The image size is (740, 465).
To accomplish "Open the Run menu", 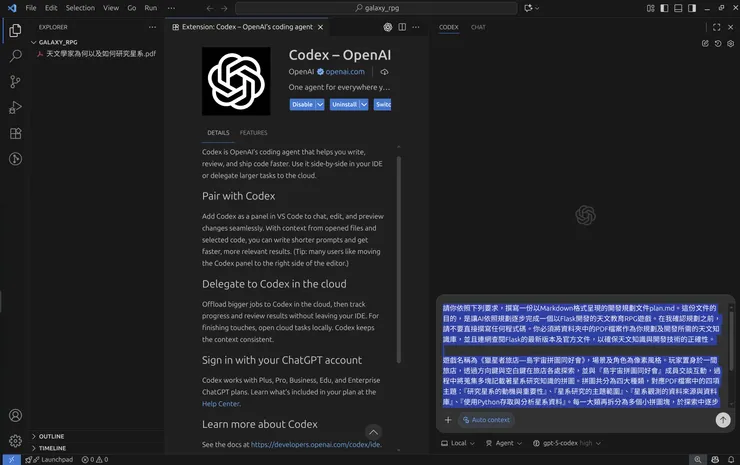I will 151,8.
